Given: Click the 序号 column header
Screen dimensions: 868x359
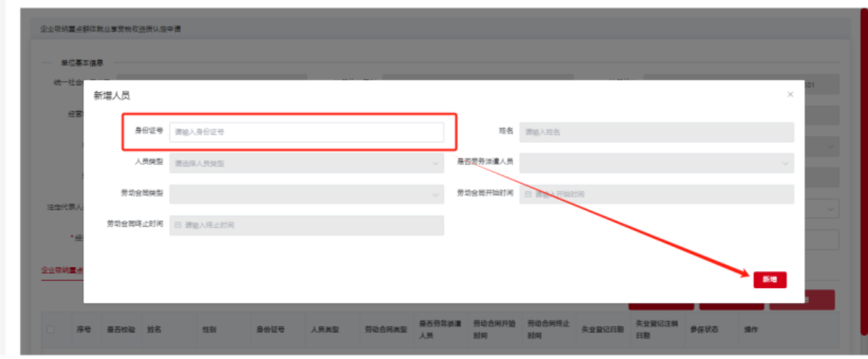Looking at the screenshot, I should tap(83, 330).
